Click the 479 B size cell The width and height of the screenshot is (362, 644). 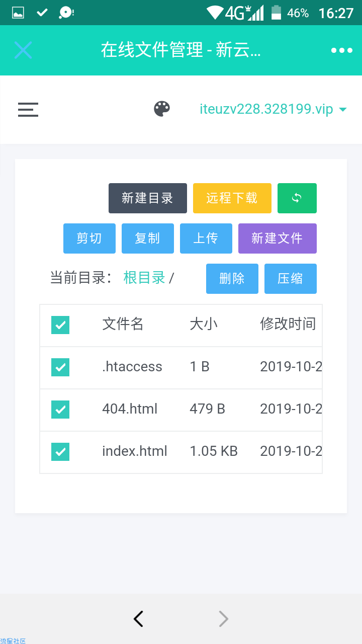pos(207,409)
